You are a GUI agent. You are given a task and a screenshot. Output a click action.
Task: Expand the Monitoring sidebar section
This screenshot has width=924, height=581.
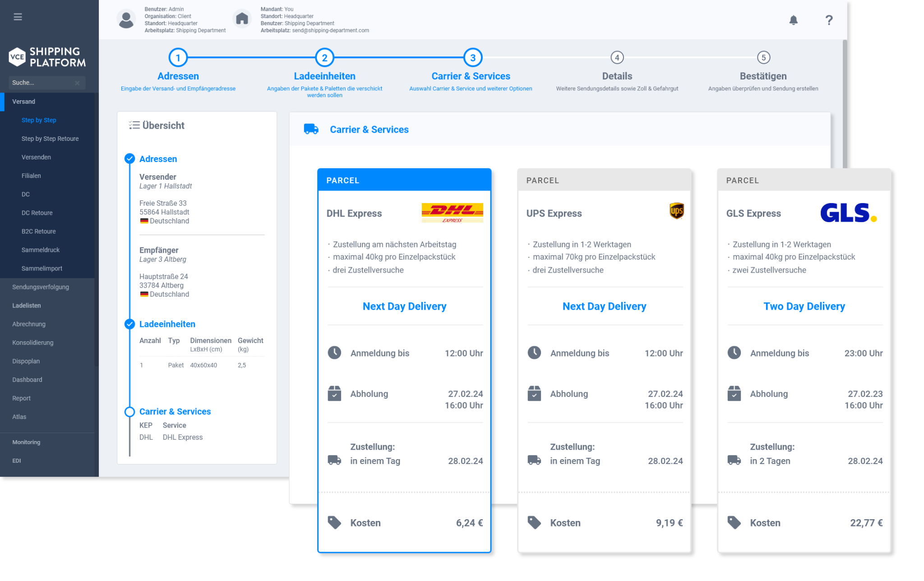click(26, 442)
